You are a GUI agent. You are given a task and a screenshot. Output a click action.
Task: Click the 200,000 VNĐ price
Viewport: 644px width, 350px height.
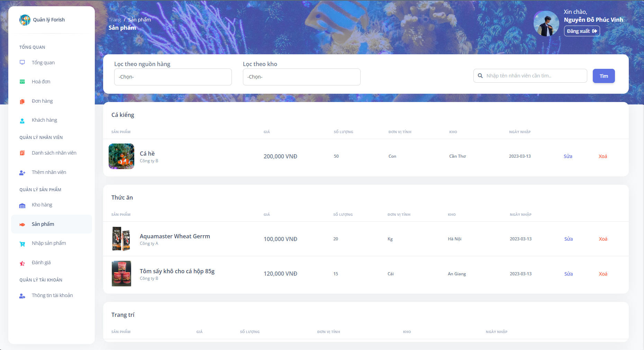point(280,156)
